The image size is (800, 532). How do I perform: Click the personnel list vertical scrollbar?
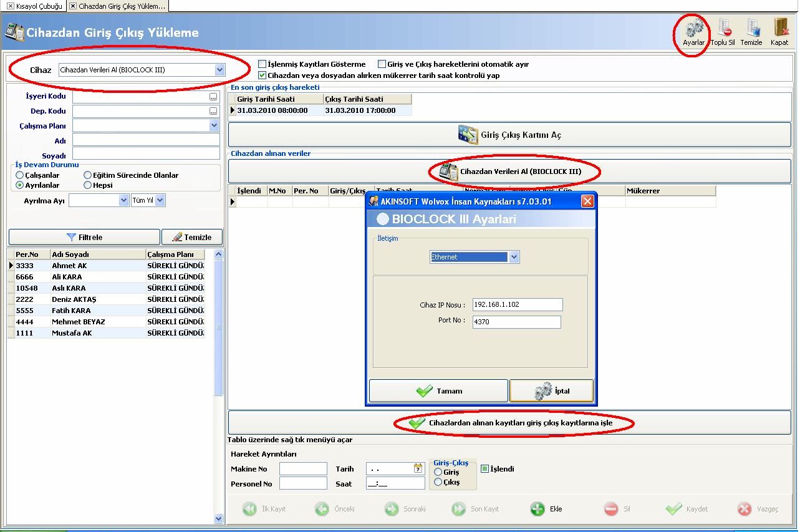(x=218, y=328)
